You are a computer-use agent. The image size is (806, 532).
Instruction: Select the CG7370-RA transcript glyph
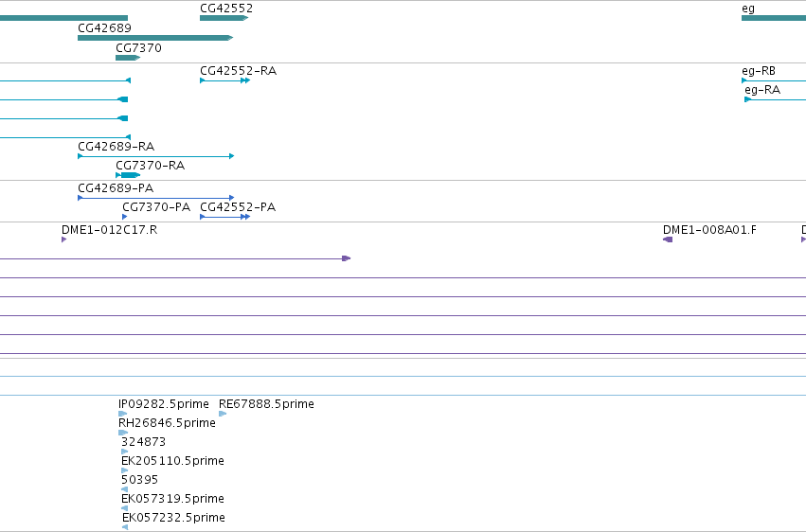(128, 175)
